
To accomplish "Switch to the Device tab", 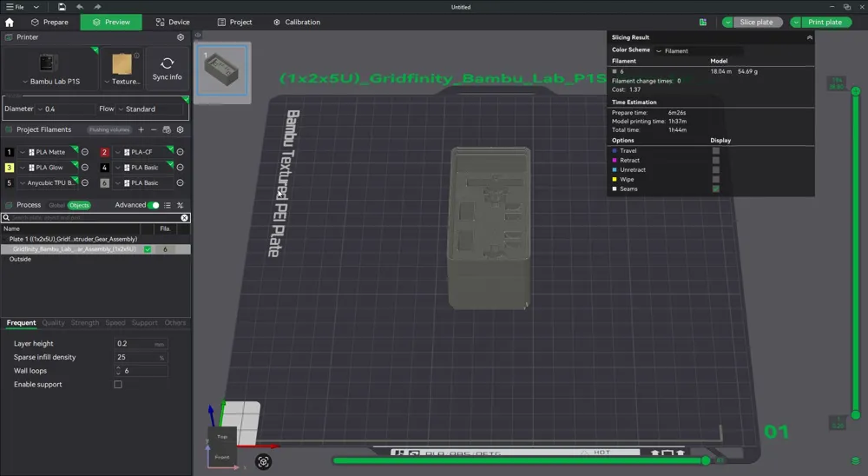I will click(x=173, y=23).
